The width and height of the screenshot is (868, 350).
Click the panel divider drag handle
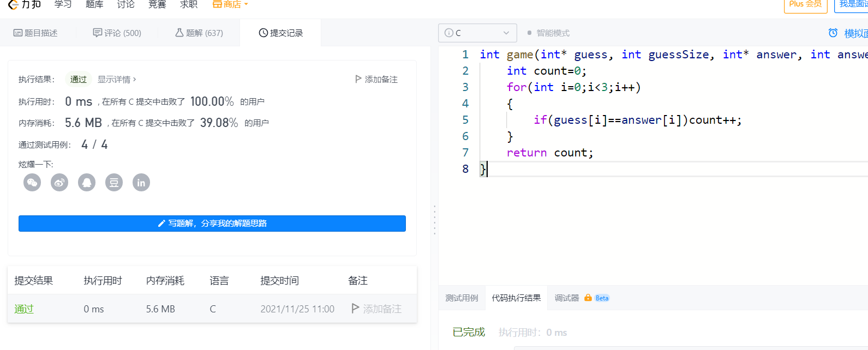(435, 220)
